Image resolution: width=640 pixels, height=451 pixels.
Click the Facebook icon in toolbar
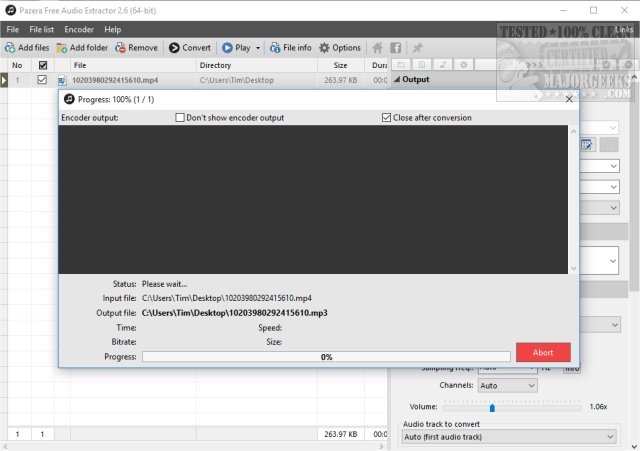[x=396, y=48]
